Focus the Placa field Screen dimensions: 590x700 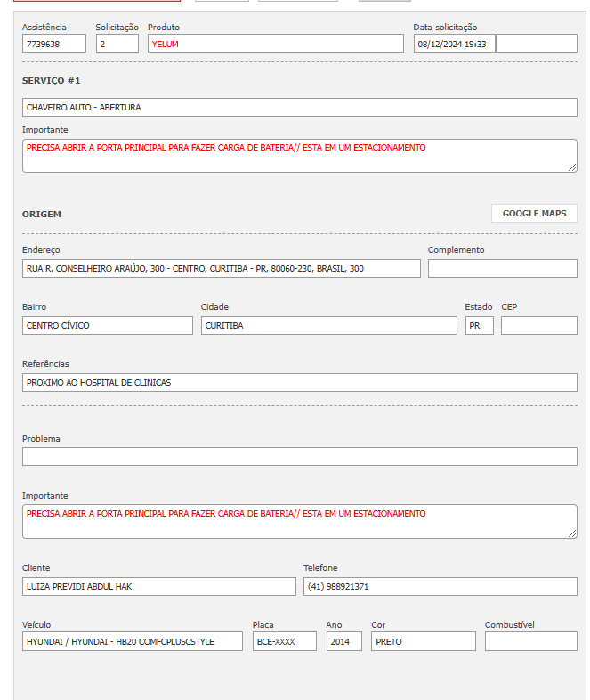click(x=284, y=642)
